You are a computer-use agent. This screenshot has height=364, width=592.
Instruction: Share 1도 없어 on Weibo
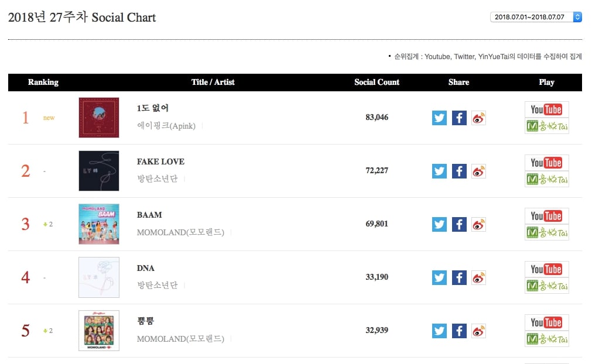(x=478, y=118)
